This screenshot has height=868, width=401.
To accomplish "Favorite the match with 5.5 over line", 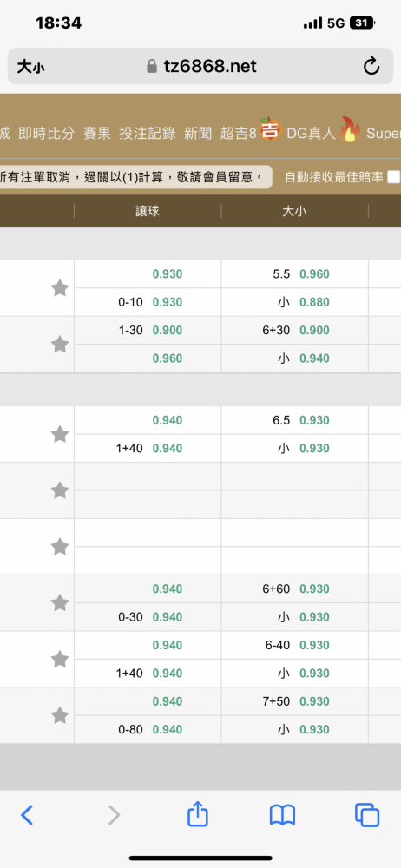I will [60, 288].
